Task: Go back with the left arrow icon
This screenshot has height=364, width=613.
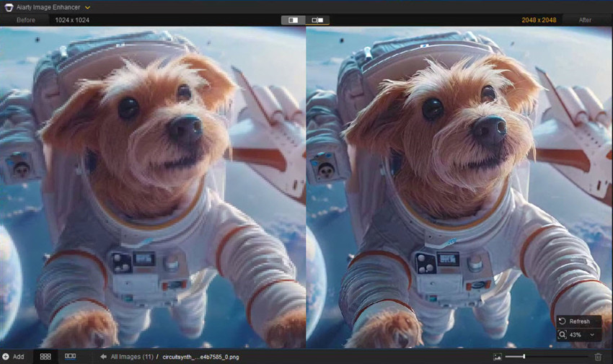Action: 103,357
